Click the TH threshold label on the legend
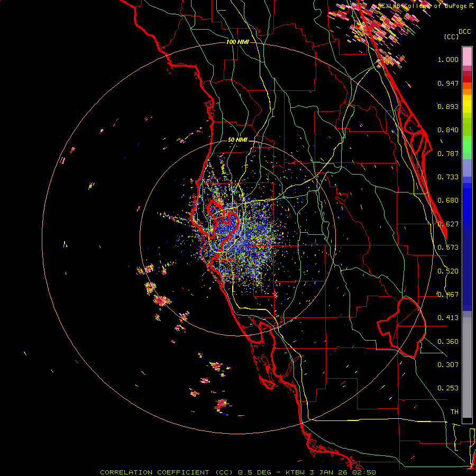The image size is (476, 476). point(454,412)
